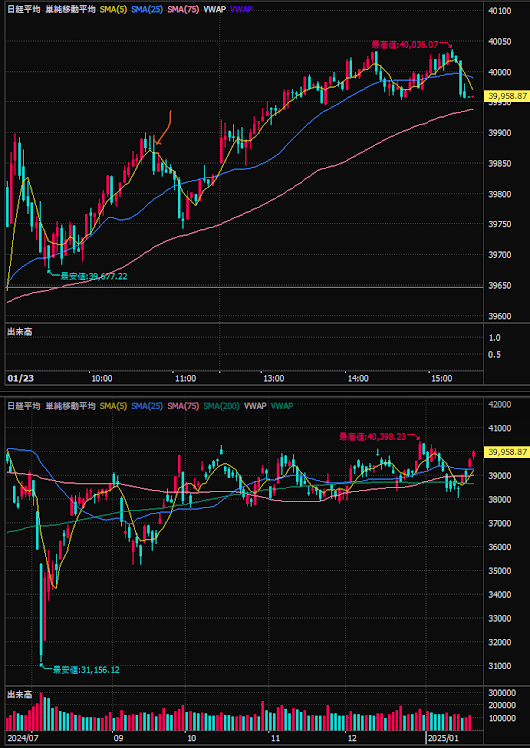Click the 10:00 time axis label
This screenshot has width=530, height=748.
[x=102, y=378]
